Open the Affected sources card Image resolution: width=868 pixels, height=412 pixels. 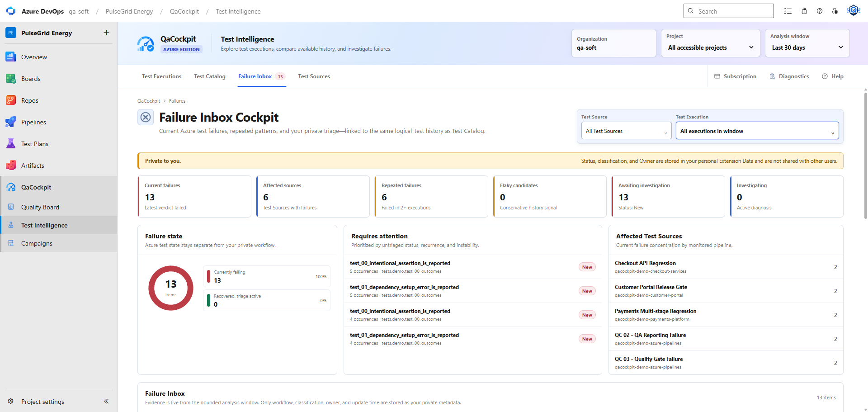coord(313,196)
